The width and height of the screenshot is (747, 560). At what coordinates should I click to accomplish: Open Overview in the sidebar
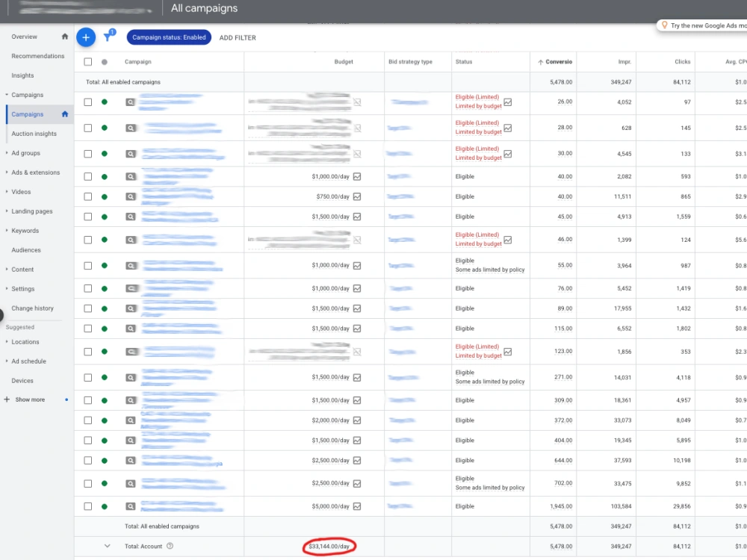(25, 37)
